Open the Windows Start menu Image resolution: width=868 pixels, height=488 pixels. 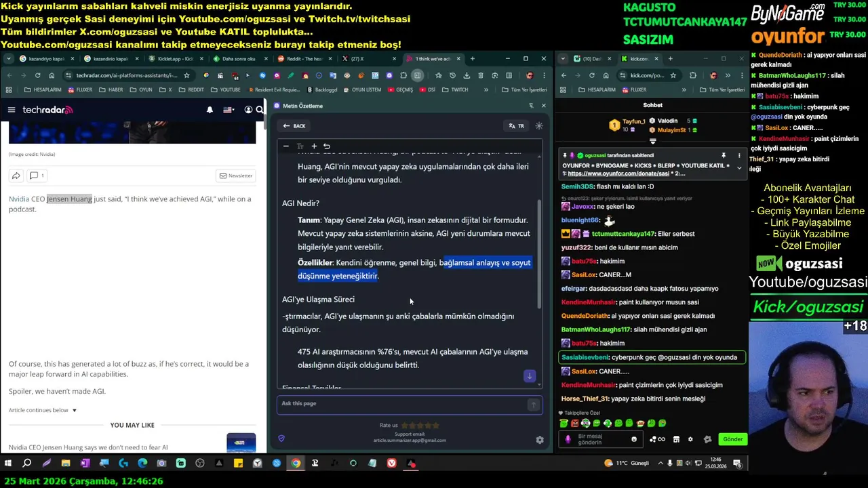click(8, 464)
